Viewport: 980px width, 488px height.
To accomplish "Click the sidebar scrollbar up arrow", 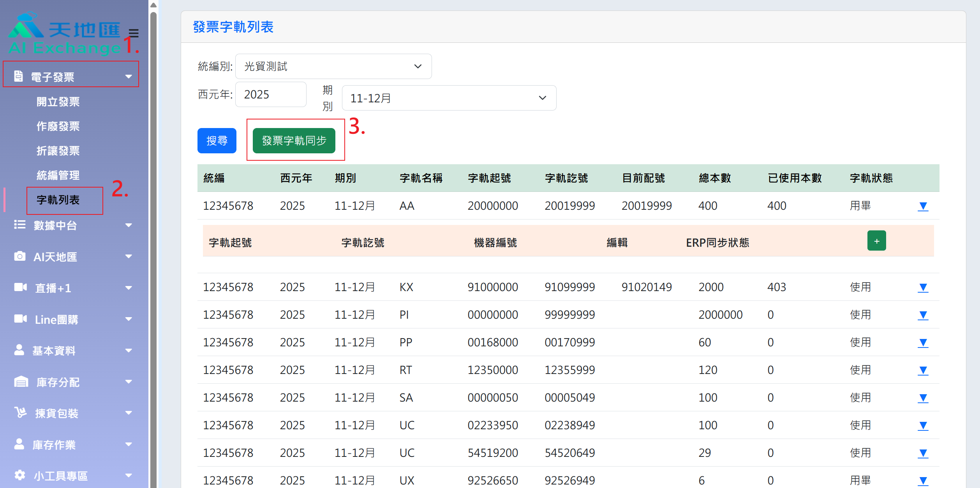I will pos(153,5).
